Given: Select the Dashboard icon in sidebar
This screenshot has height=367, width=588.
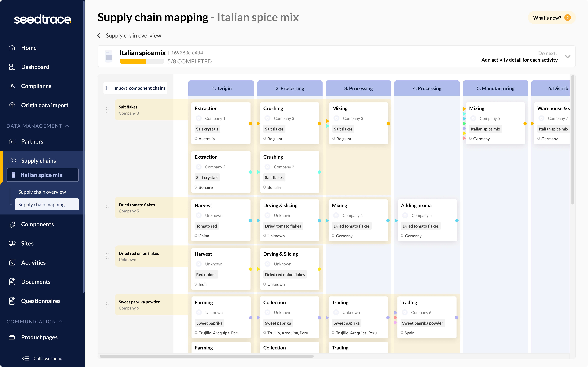Looking at the screenshot, I should 12,67.
